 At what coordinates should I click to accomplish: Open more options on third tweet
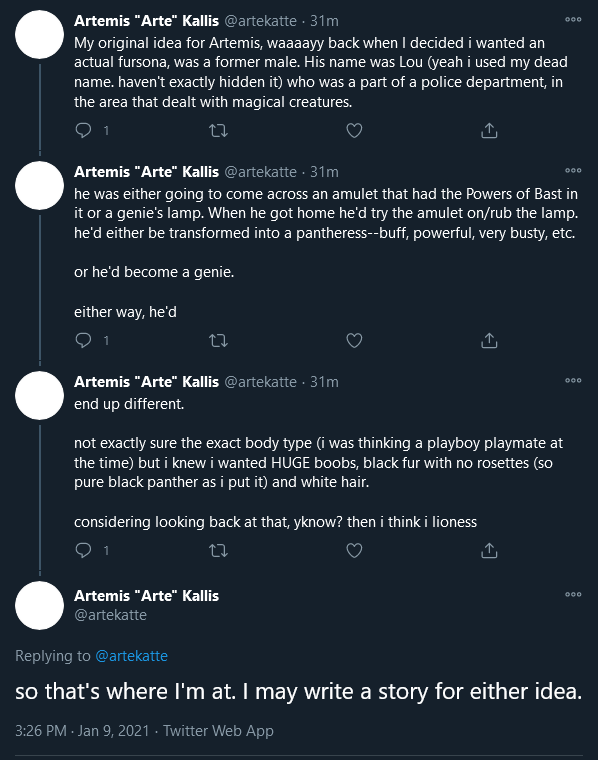pyautogui.click(x=573, y=380)
